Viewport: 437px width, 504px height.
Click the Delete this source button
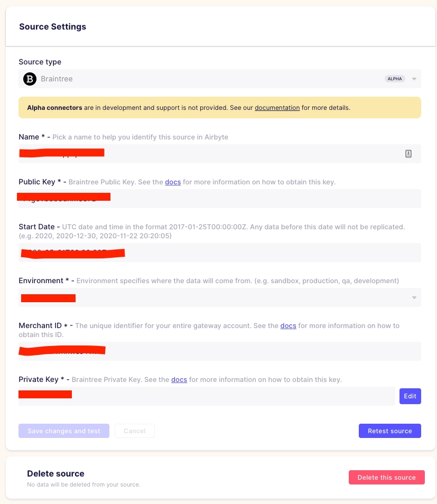tap(386, 477)
